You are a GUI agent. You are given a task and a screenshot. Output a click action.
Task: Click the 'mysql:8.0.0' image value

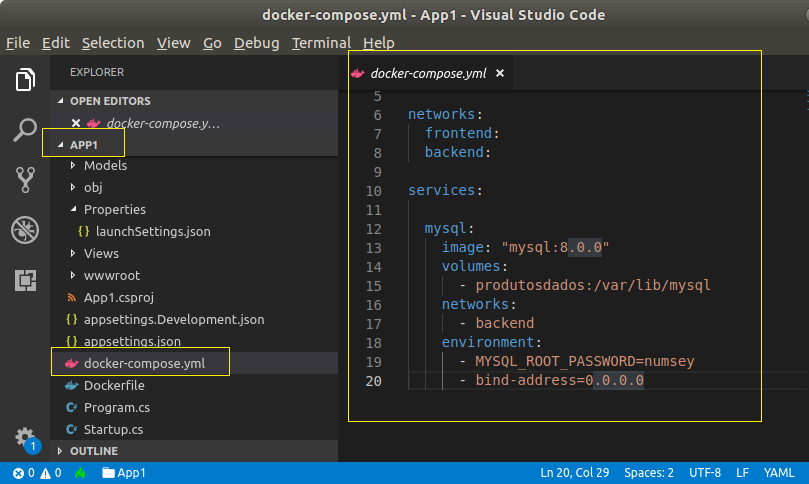coord(555,247)
